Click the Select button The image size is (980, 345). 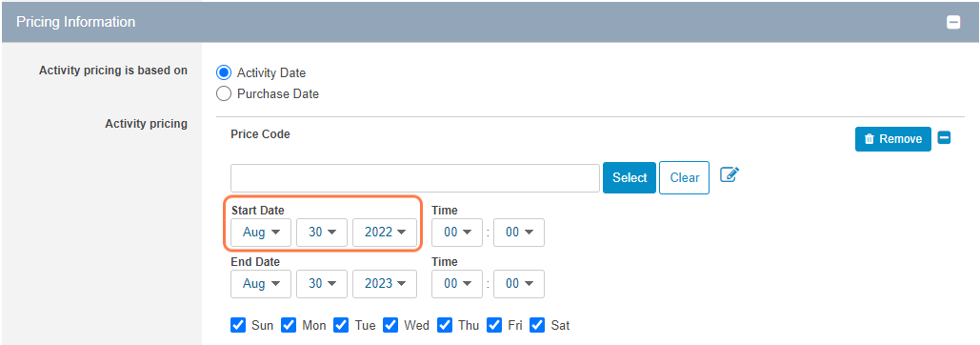[630, 177]
